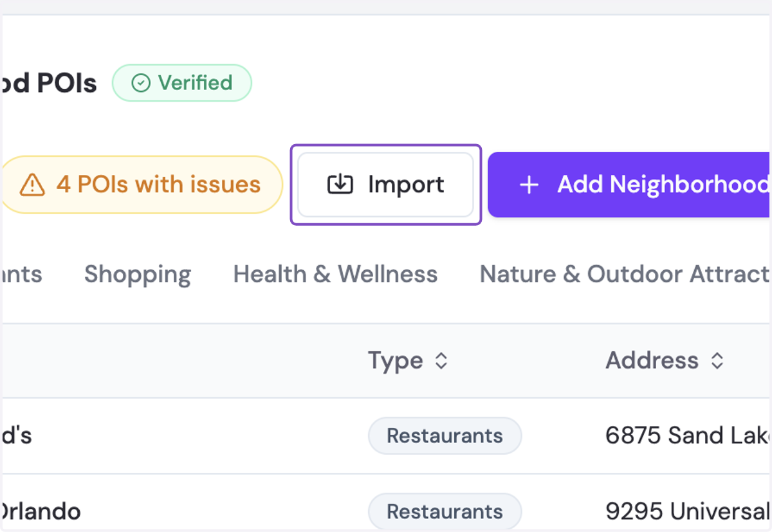Sort the table by Address column
This screenshot has height=532, width=772.
(x=665, y=360)
